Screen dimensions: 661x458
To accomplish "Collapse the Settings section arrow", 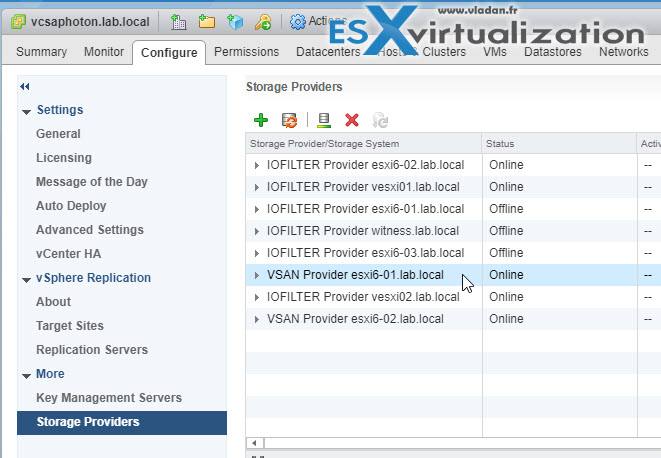I will pyautogui.click(x=27, y=112).
